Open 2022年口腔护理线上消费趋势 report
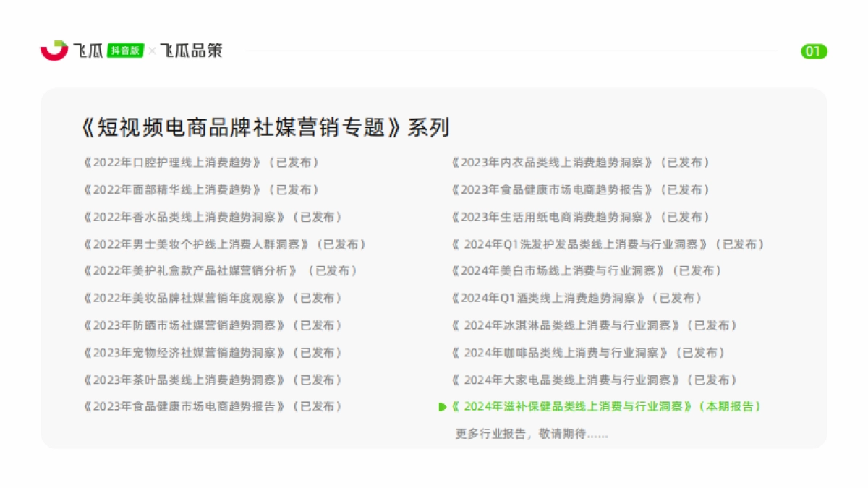This screenshot has height=488, width=868. (201, 163)
